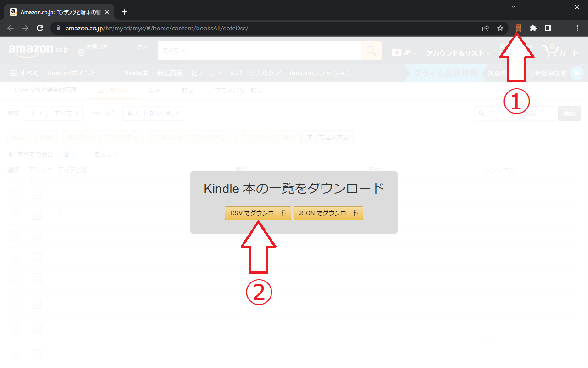Click the アイテム名 column header
Image resolution: width=588 pixels, height=368 pixels.
point(73,170)
